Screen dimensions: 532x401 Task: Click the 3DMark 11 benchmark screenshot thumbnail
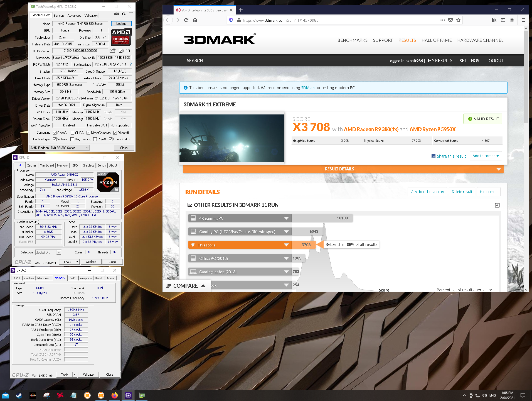pyautogui.click(x=232, y=138)
